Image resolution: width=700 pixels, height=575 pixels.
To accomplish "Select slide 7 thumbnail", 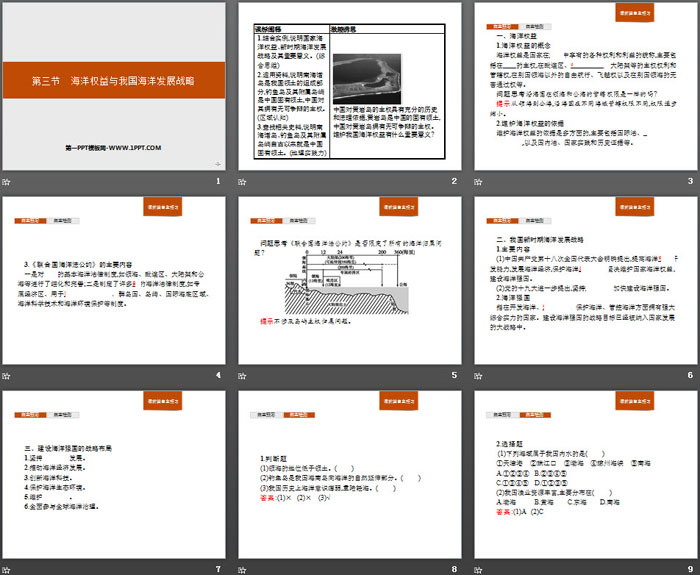I will click(114, 475).
